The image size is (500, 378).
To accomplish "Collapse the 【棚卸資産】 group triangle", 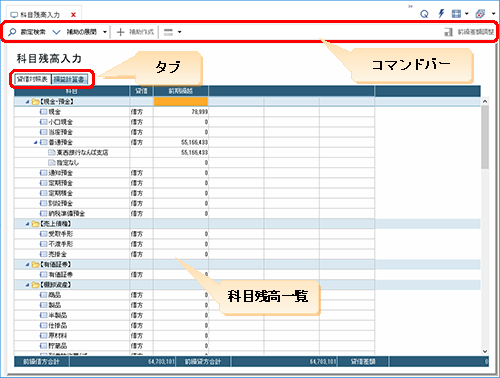I will (x=28, y=285).
